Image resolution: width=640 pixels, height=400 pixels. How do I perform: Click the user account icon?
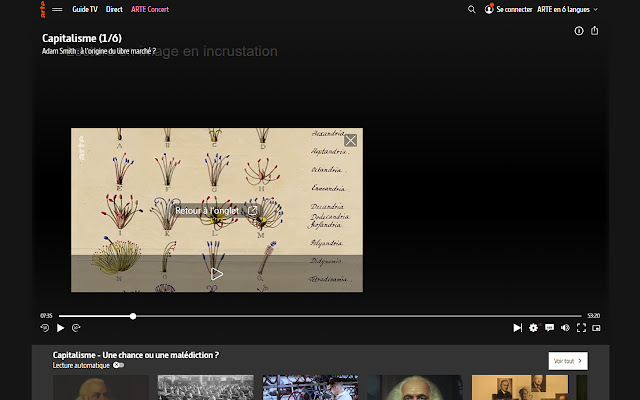pos(489,9)
